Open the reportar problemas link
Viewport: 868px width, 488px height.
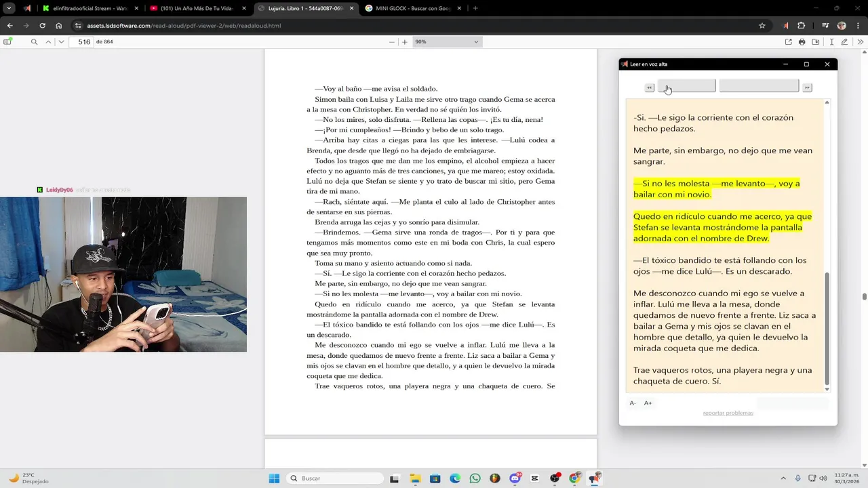(728, 413)
